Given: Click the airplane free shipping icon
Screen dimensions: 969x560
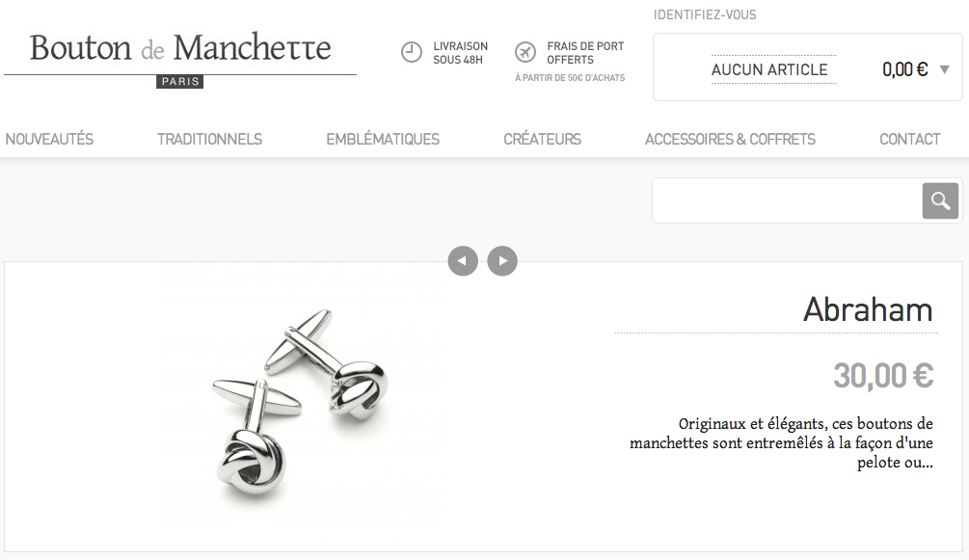Looking at the screenshot, I should click(525, 53).
